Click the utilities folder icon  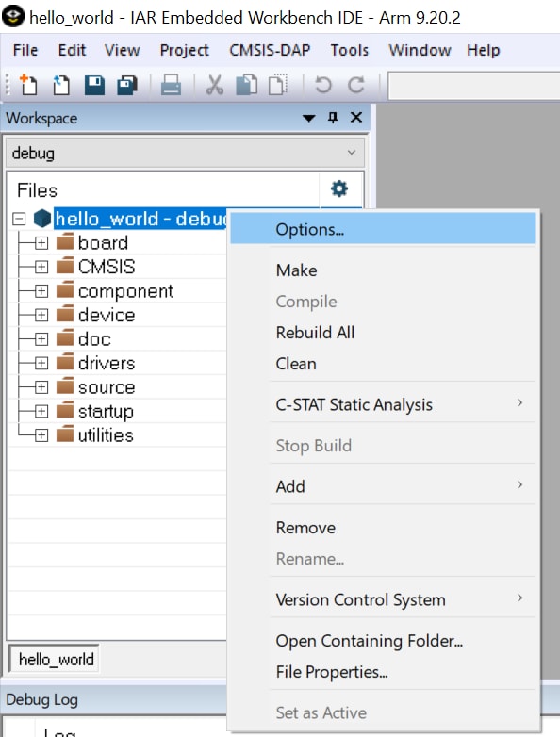click(65, 434)
